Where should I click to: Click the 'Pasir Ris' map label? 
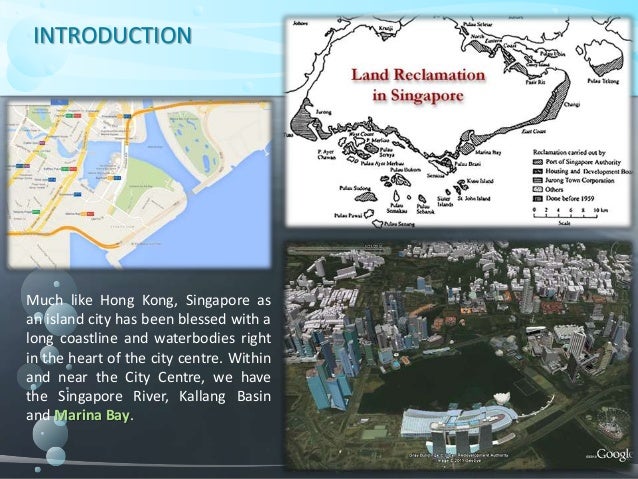(535, 82)
